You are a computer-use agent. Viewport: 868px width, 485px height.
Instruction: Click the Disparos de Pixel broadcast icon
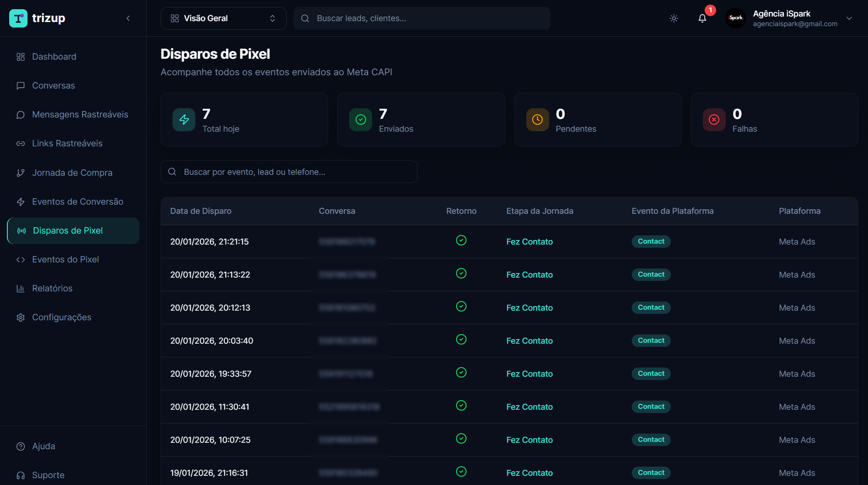pyautogui.click(x=22, y=231)
